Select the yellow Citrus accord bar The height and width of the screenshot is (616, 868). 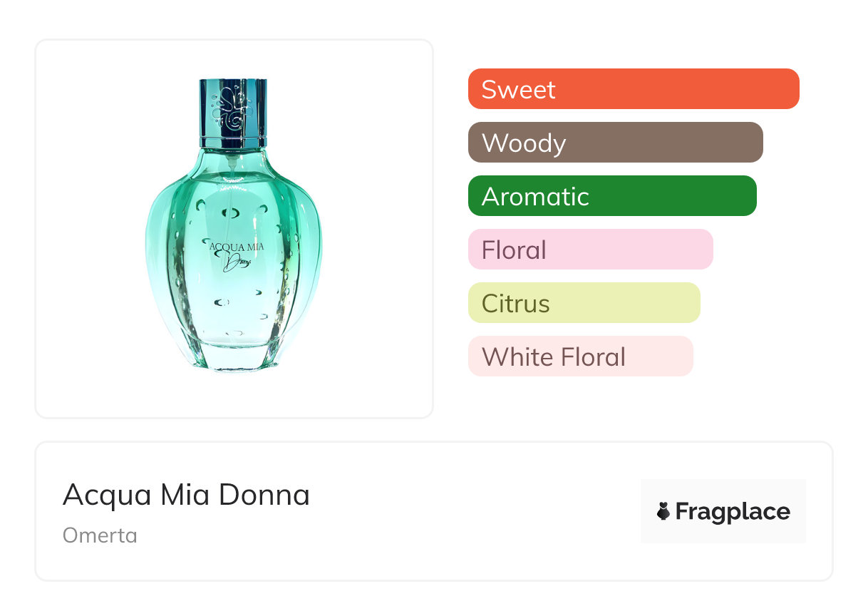584,303
